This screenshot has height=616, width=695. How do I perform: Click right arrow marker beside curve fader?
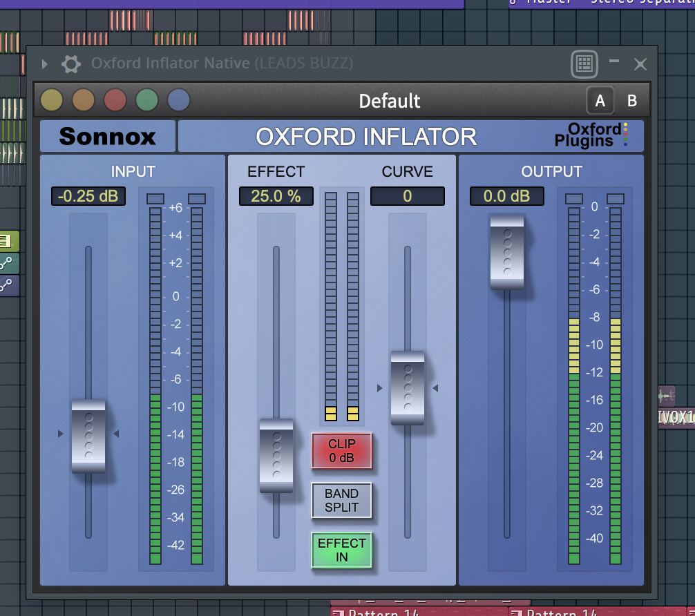[435, 388]
